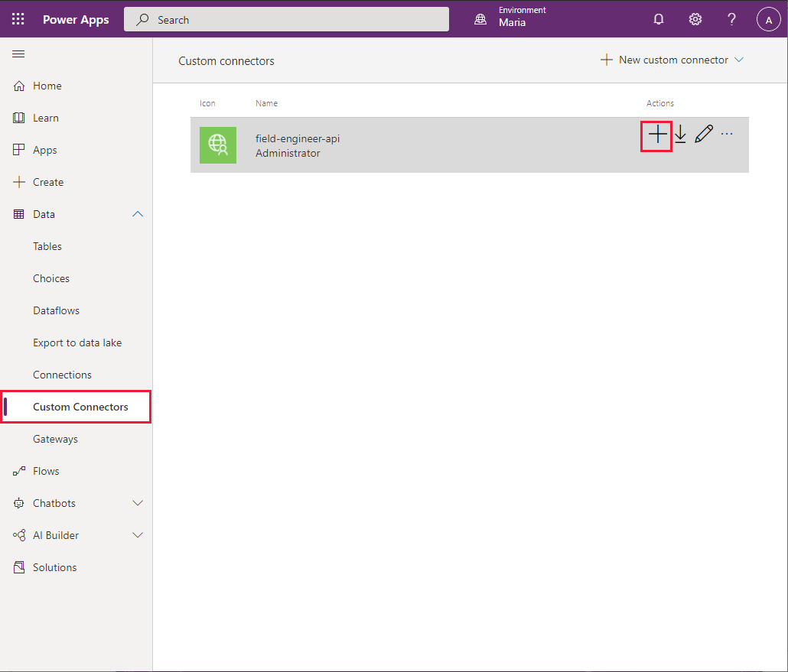Image resolution: width=788 pixels, height=672 pixels.
Task: Open settings gear icon
Action: coord(695,20)
